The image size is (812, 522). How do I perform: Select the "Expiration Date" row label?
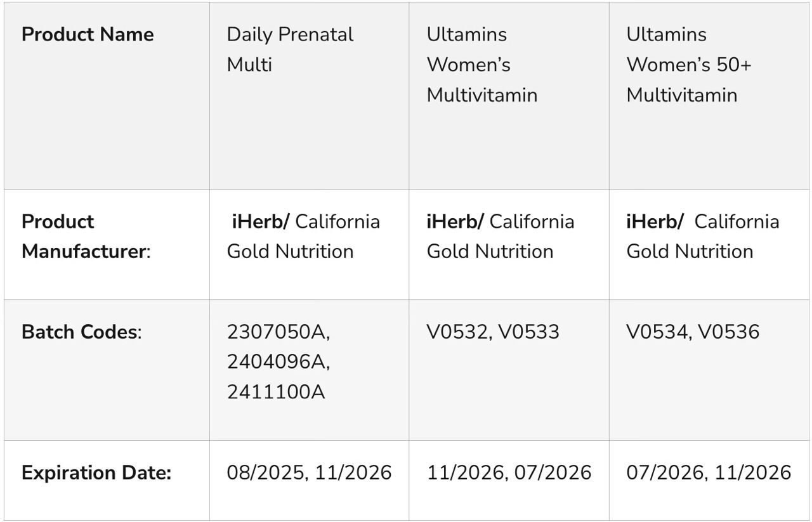click(x=96, y=473)
